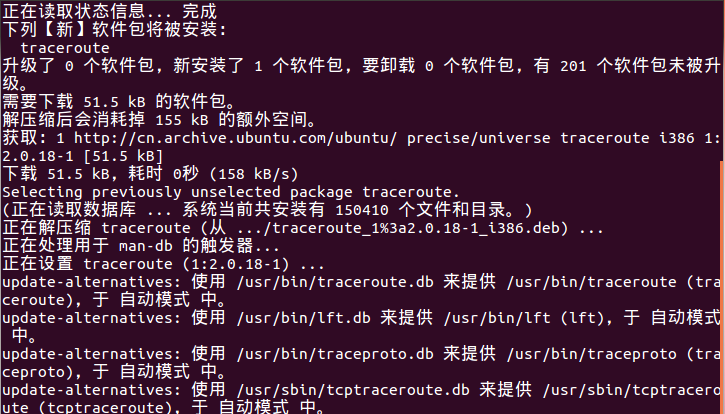Click the [51.5 kB] bracketed size
The height and width of the screenshot is (414, 725).
point(124,155)
